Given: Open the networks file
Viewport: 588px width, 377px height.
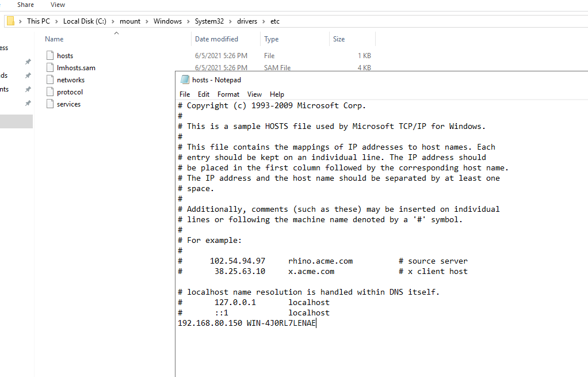Looking at the screenshot, I should 70,79.
